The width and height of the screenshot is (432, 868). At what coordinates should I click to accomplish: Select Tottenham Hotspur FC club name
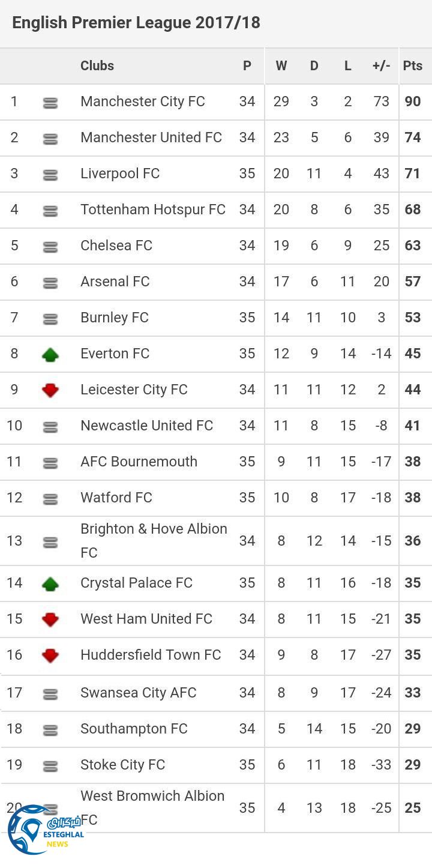point(153,209)
